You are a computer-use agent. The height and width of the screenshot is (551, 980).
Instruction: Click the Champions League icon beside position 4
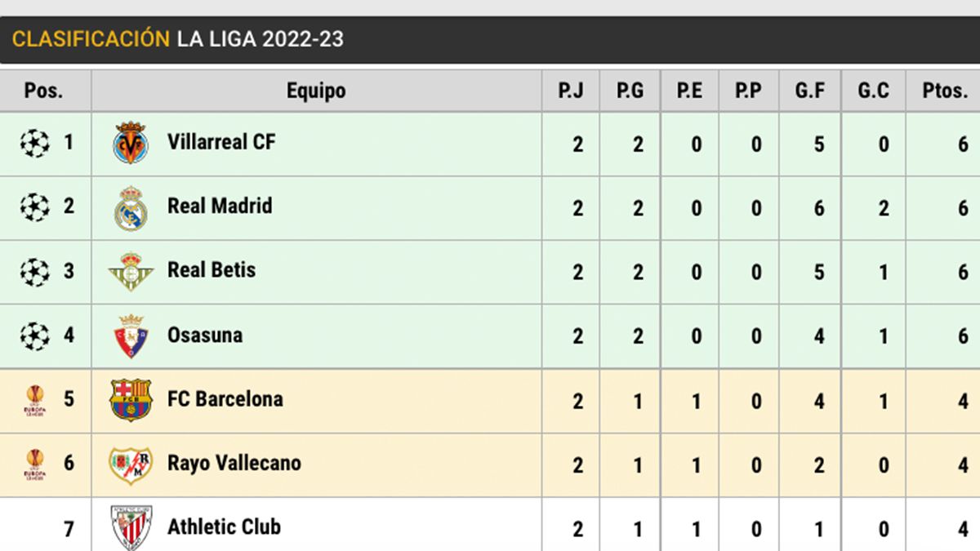click(34, 335)
